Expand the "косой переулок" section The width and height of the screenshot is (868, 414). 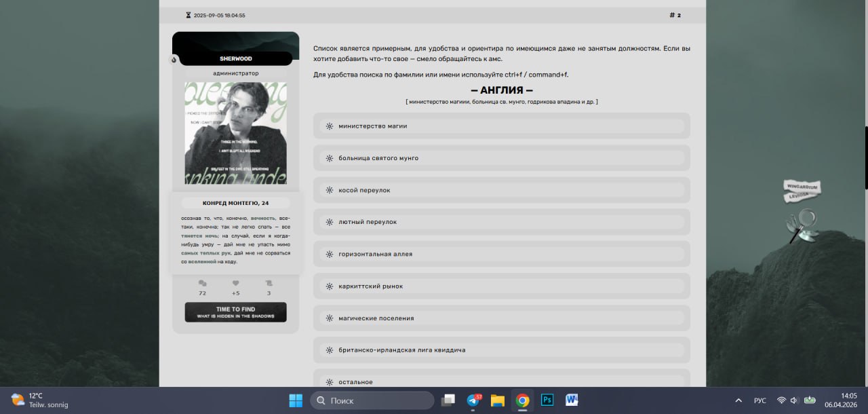[501, 190]
